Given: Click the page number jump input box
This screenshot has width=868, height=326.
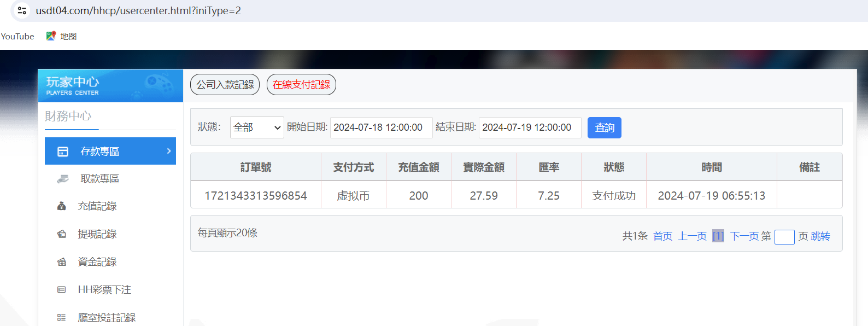Looking at the screenshot, I should tap(784, 237).
